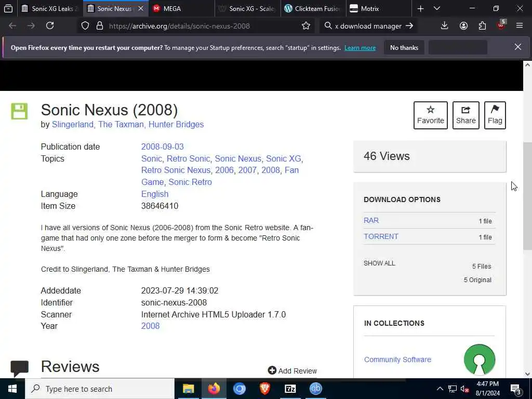Click the muted volume tray icon
The width and height of the screenshot is (532, 399).
(465, 389)
